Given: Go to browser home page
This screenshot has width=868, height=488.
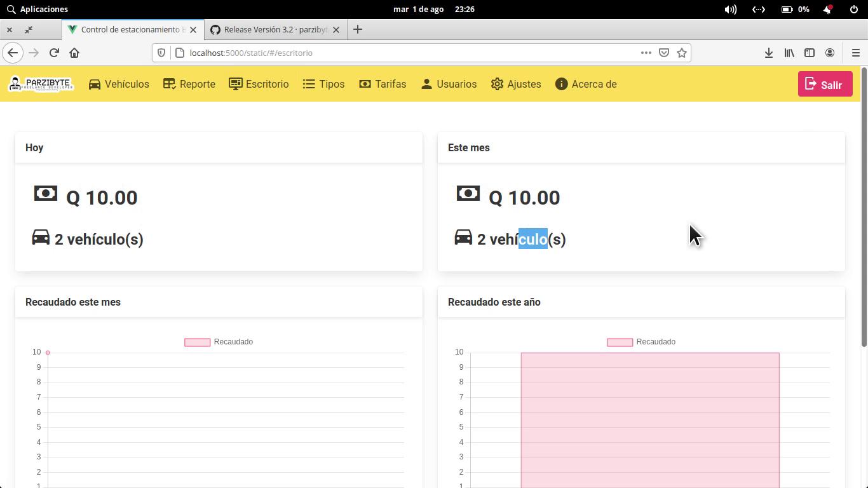Looking at the screenshot, I should [x=74, y=53].
